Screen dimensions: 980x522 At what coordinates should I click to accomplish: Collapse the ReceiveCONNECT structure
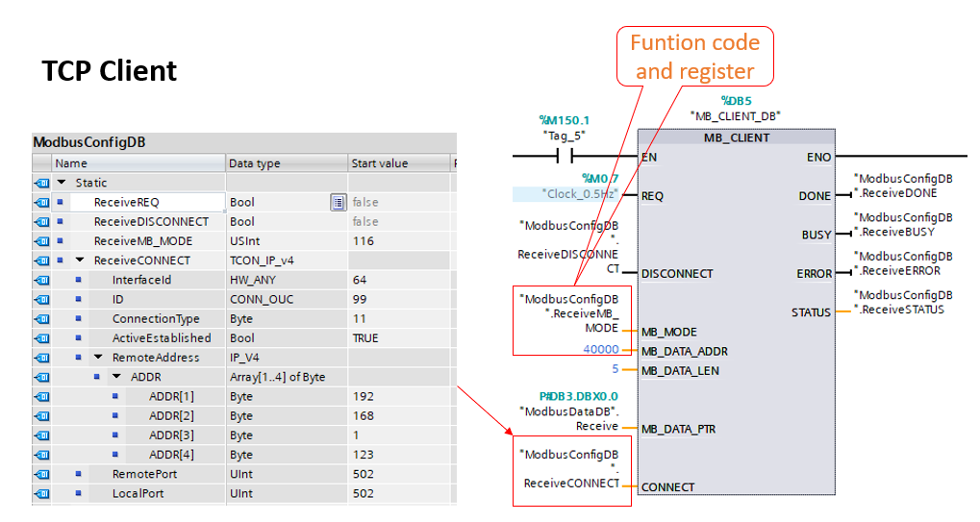pos(80,261)
